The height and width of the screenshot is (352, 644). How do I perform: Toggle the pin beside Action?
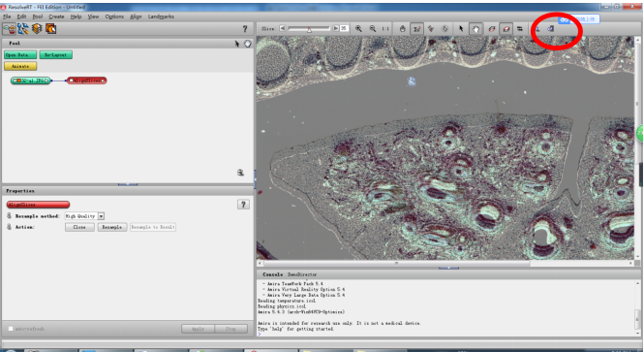(9, 227)
